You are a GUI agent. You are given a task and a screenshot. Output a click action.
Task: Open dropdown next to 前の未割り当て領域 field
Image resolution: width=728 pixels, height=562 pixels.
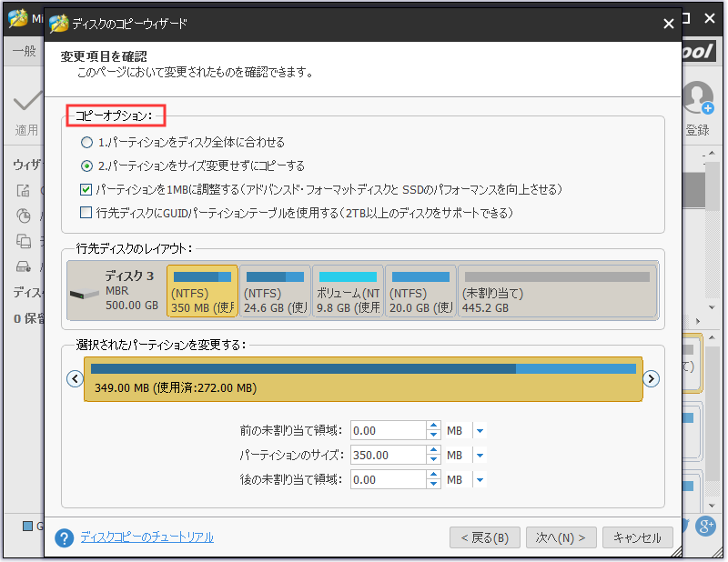tap(479, 430)
